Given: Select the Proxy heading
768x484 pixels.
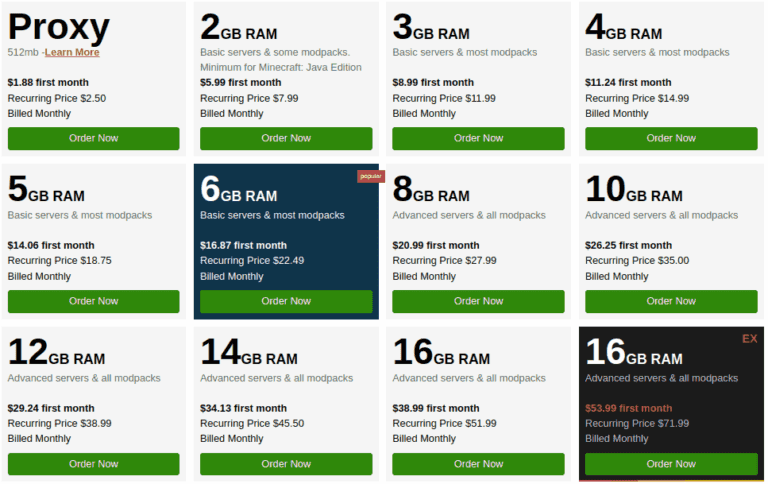Looking at the screenshot, I should pyautogui.click(x=59, y=27).
